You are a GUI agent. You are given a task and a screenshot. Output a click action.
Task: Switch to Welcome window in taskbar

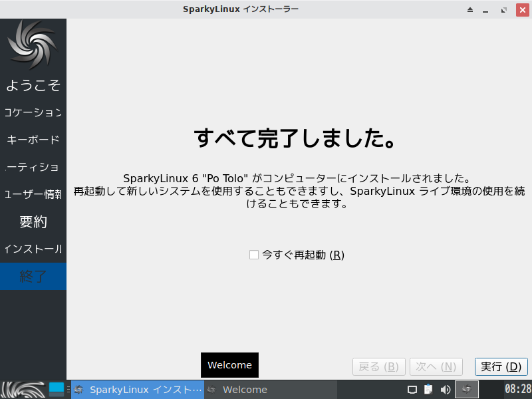point(271,390)
